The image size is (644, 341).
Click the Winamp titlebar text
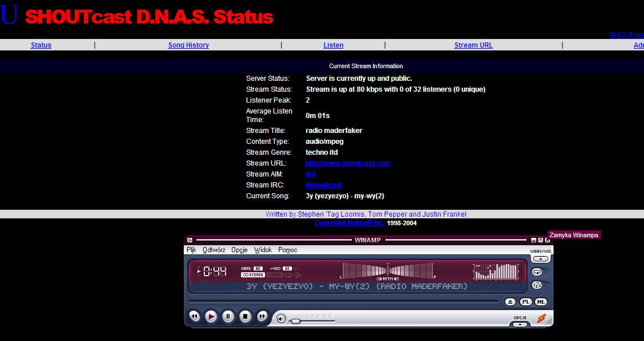click(368, 240)
